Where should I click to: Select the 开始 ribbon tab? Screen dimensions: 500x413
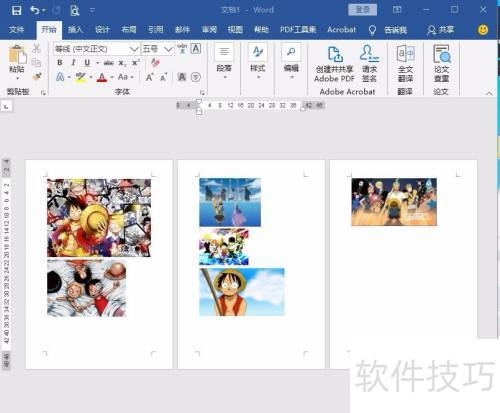click(x=49, y=30)
